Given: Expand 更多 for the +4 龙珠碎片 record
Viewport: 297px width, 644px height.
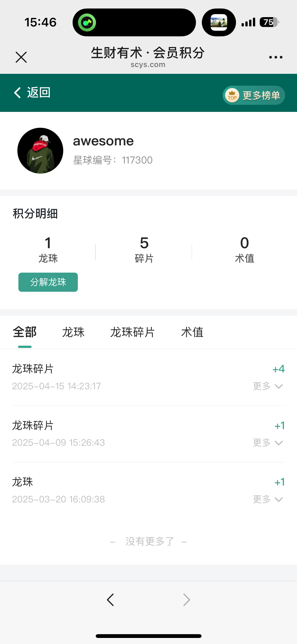Looking at the screenshot, I should pyautogui.click(x=268, y=386).
